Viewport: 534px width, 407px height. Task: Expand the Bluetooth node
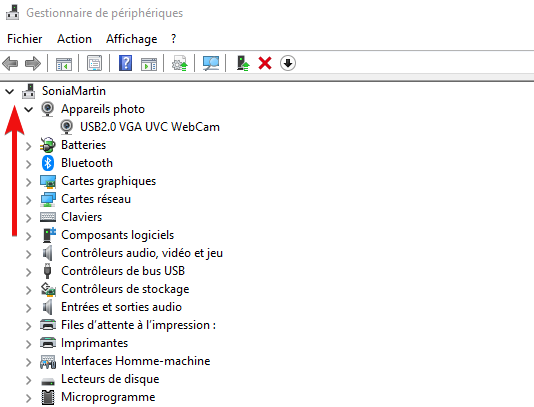coord(29,164)
